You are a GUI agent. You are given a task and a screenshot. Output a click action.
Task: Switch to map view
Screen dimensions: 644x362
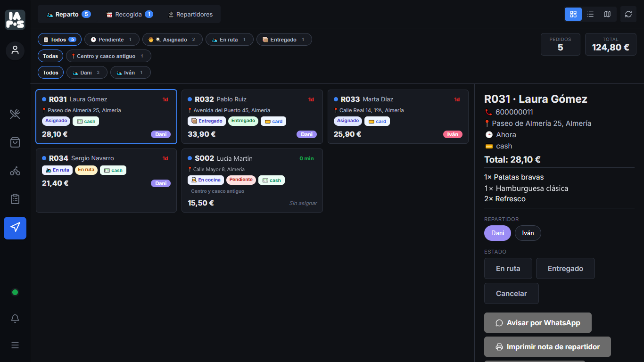607,14
